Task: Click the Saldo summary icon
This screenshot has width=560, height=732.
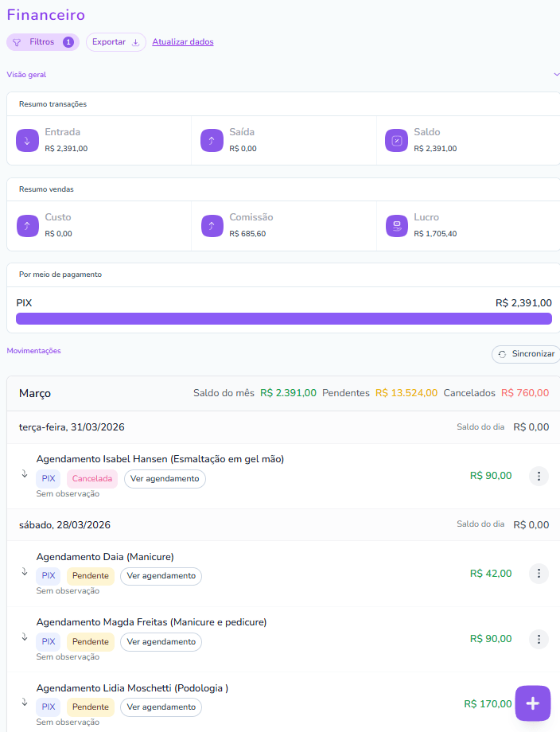Action: 396,141
